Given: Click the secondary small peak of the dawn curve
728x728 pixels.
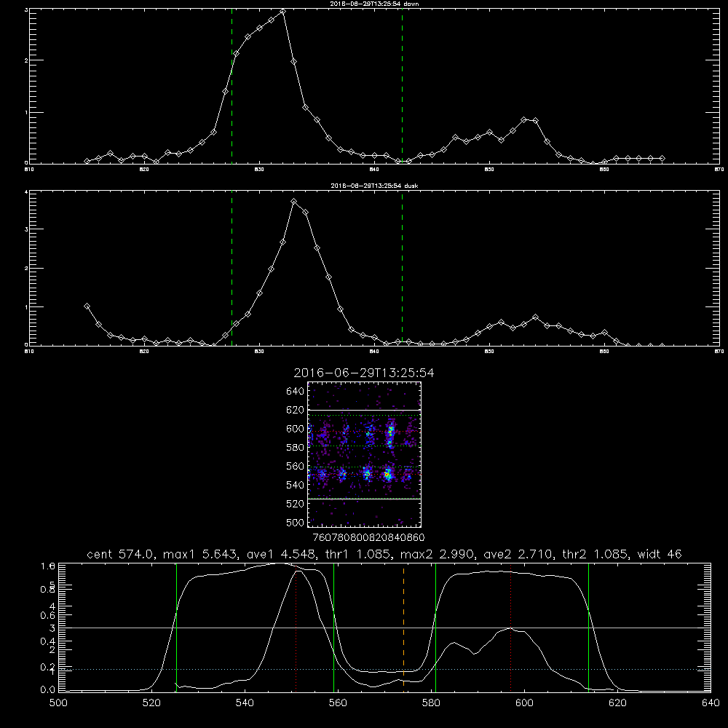Looking at the screenshot, I should point(524,120).
